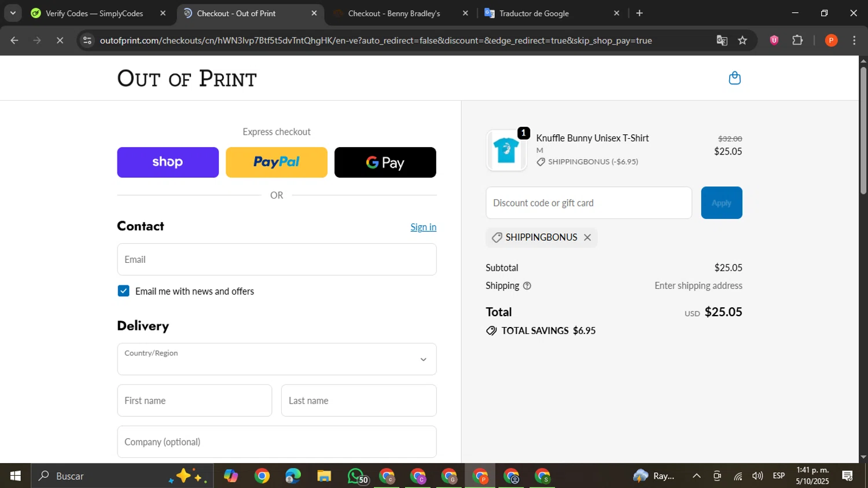Focus the Discount code or gift card field
868x488 pixels.
[589, 203]
